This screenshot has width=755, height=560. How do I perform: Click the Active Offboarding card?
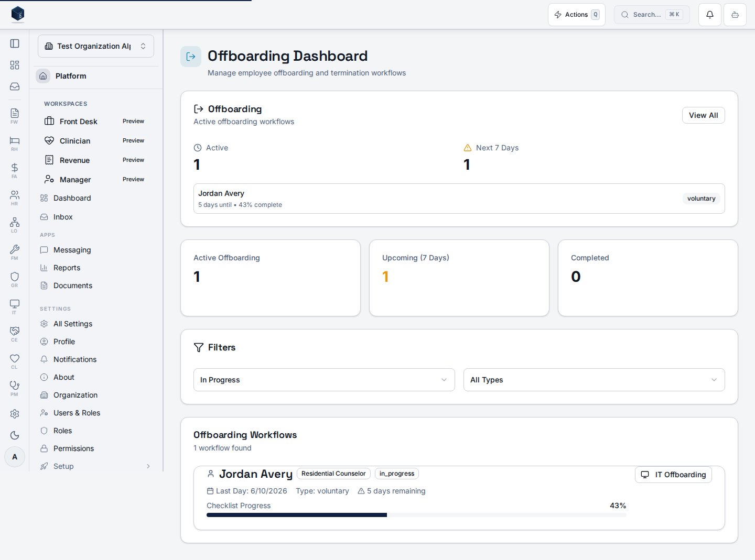pyautogui.click(x=271, y=278)
